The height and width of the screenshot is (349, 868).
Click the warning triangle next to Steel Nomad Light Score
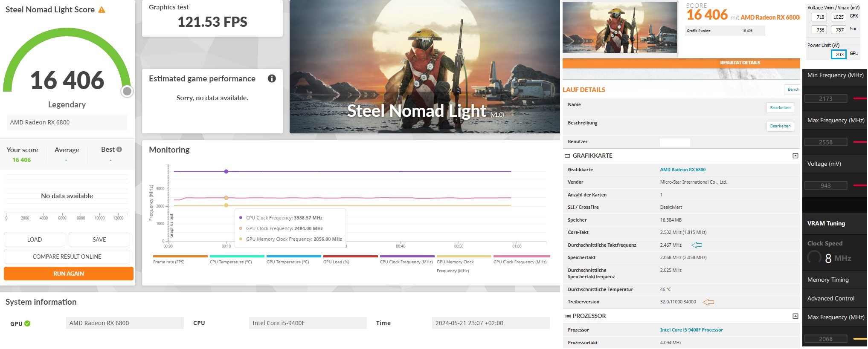(x=102, y=9)
